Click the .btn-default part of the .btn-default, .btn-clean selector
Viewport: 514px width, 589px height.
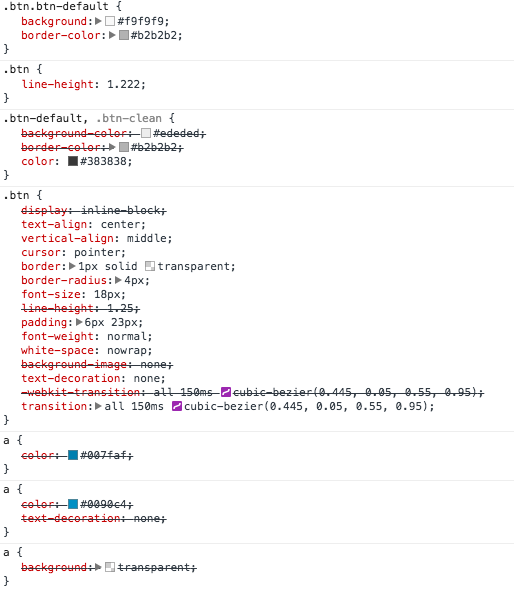pyautogui.click(x=42, y=118)
